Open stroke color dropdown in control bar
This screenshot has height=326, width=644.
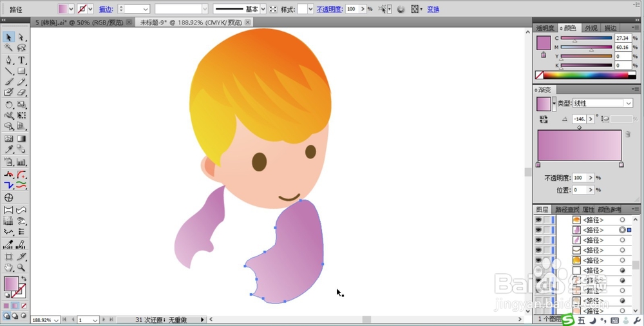(x=91, y=9)
